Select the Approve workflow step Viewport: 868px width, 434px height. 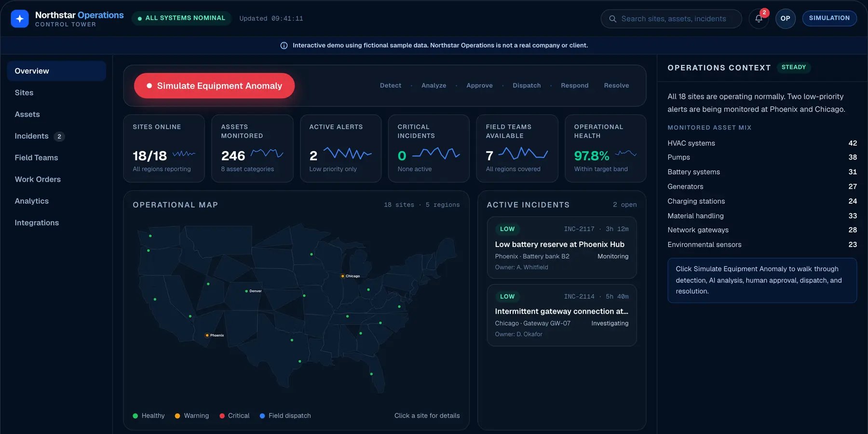click(479, 86)
